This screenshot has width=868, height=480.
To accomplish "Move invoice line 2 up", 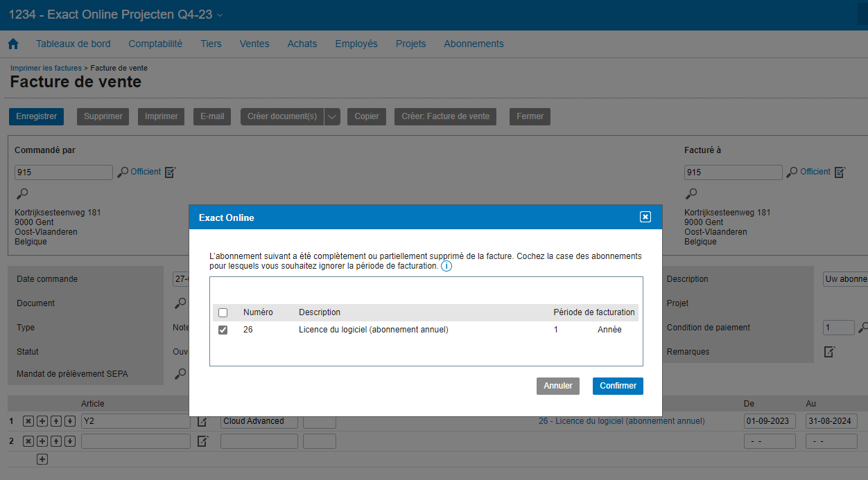I will [55, 441].
